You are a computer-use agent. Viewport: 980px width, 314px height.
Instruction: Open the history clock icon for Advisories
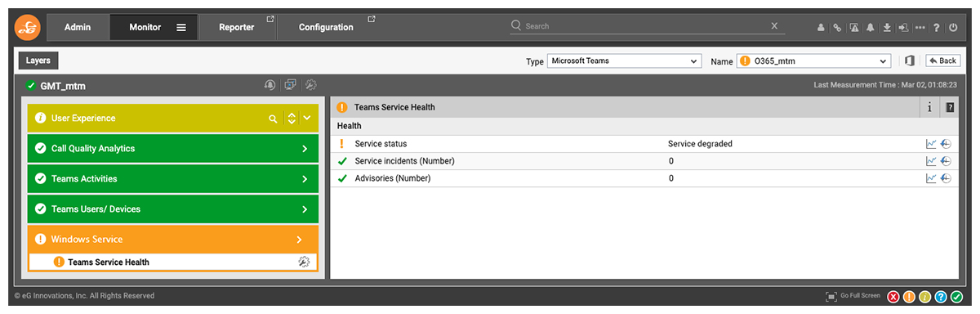(x=946, y=178)
